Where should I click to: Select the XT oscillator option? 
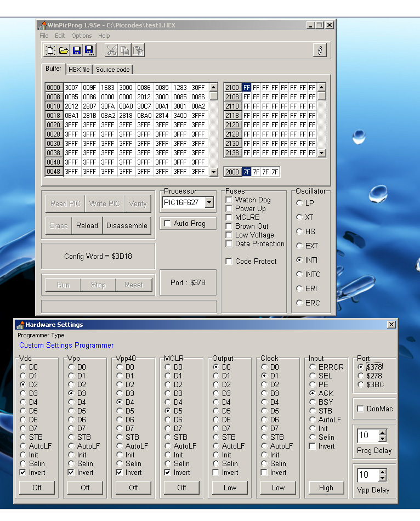[x=305, y=217]
